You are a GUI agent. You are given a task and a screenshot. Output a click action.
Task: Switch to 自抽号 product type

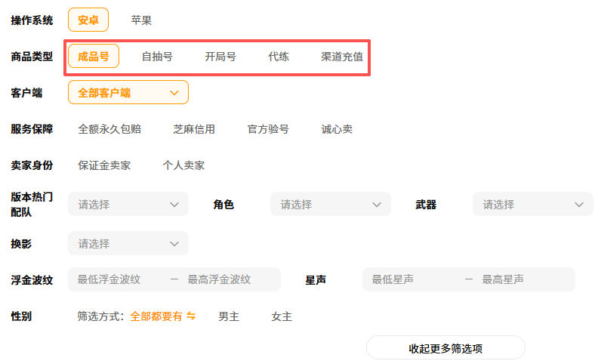pyautogui.click(x=157, y=57)
